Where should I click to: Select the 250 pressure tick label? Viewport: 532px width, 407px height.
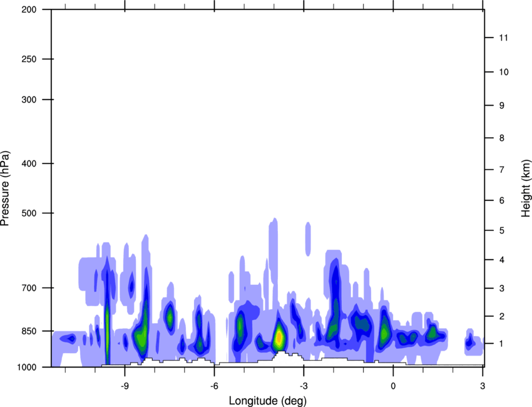29,59
